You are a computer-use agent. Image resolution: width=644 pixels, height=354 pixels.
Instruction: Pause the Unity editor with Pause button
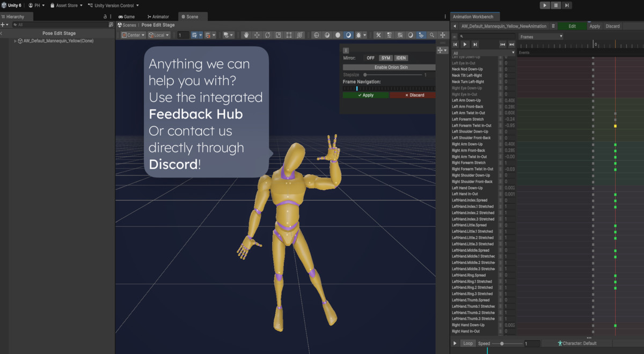point(556,5)
